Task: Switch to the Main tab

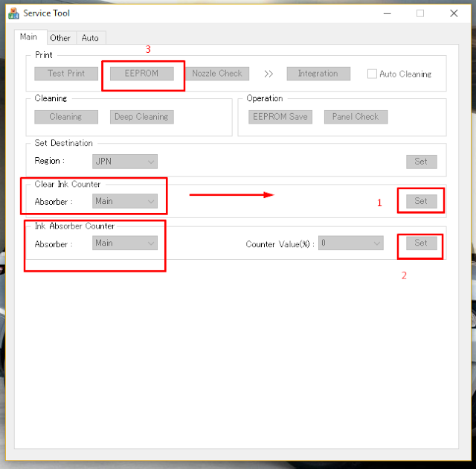Action: 30,36
